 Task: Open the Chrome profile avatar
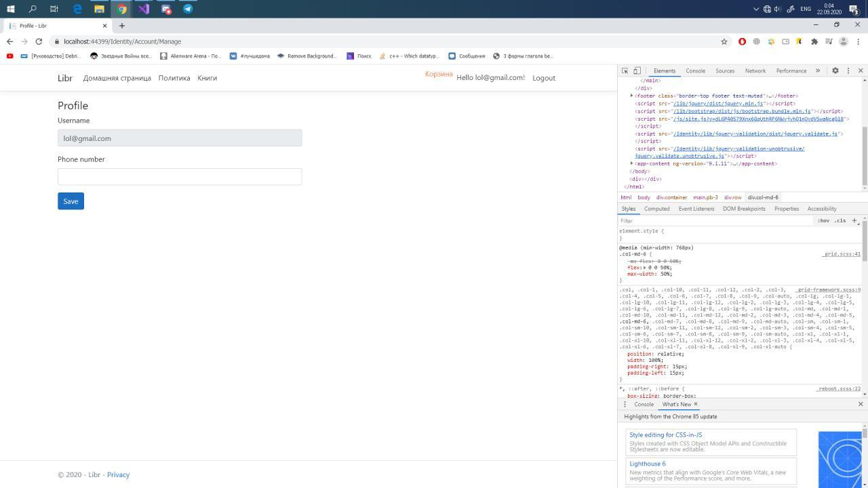tap(844, 41)
